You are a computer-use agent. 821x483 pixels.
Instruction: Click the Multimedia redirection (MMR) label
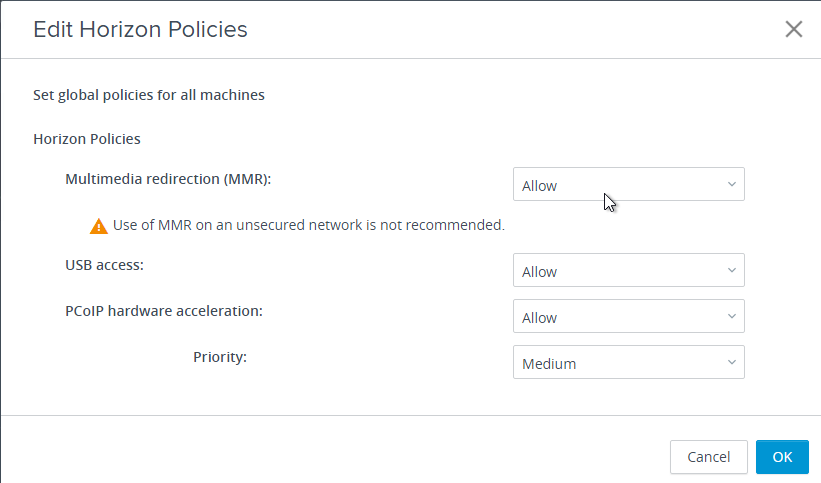click(x=168, y=179)
